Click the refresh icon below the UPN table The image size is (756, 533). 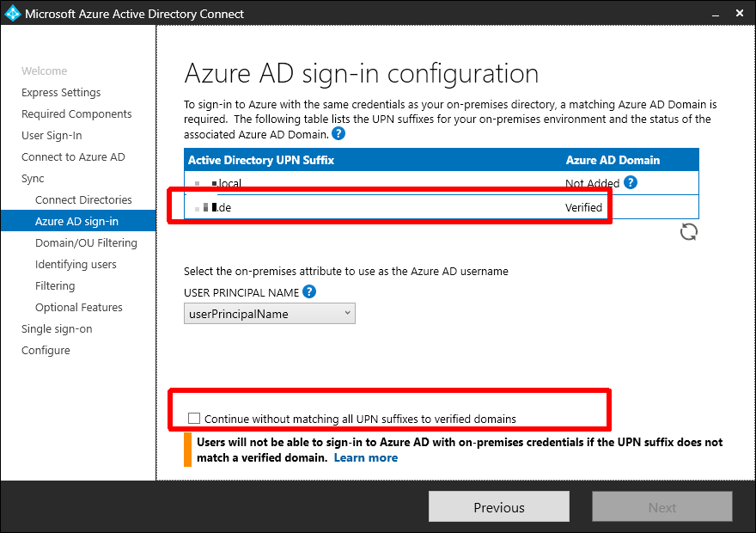[x=688, y=232]
